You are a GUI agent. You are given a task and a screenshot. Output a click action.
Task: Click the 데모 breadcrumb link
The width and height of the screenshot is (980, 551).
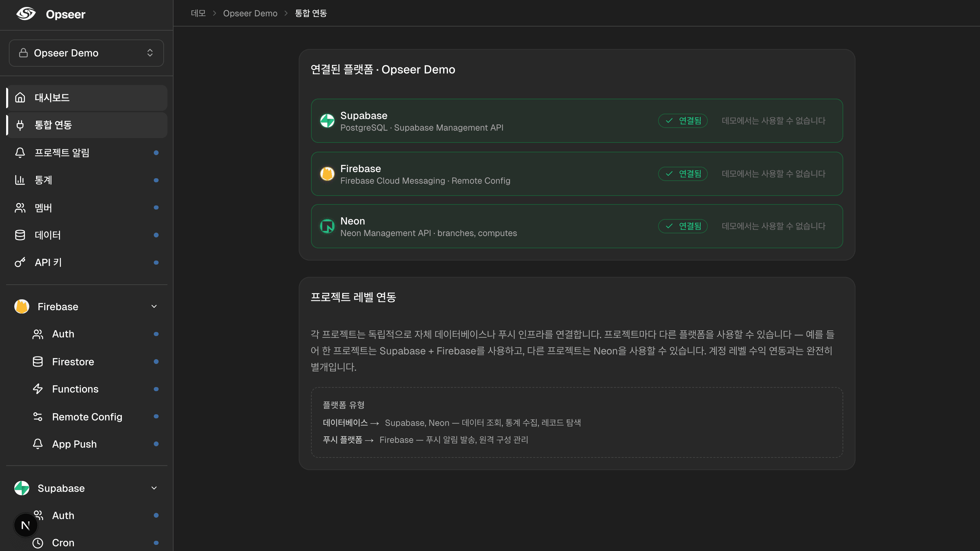click(198, 13)
